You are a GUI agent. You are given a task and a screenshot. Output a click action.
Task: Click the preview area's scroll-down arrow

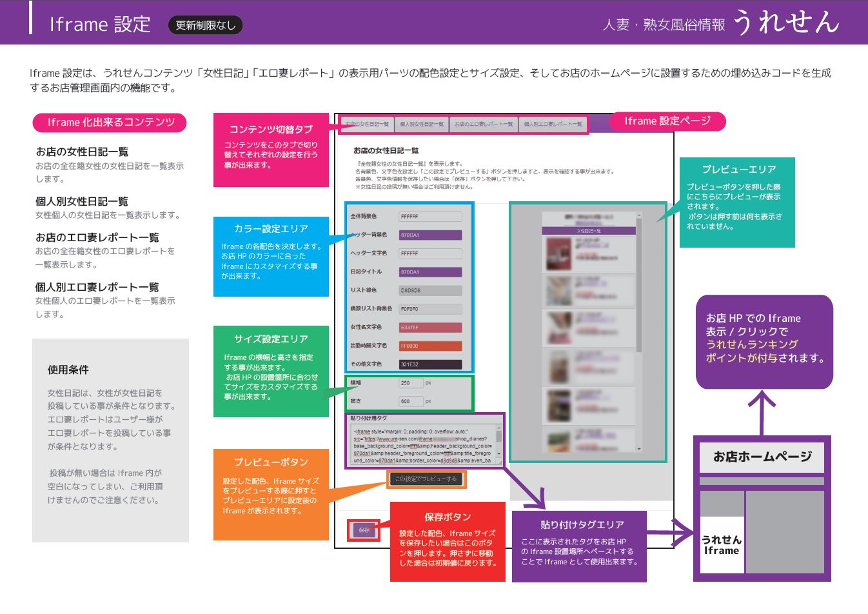pyautogui.click(x=638, y=448)
